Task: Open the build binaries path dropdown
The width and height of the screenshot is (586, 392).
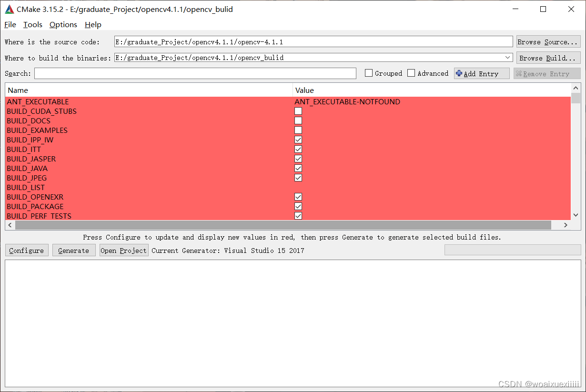Action: [508, 57]
